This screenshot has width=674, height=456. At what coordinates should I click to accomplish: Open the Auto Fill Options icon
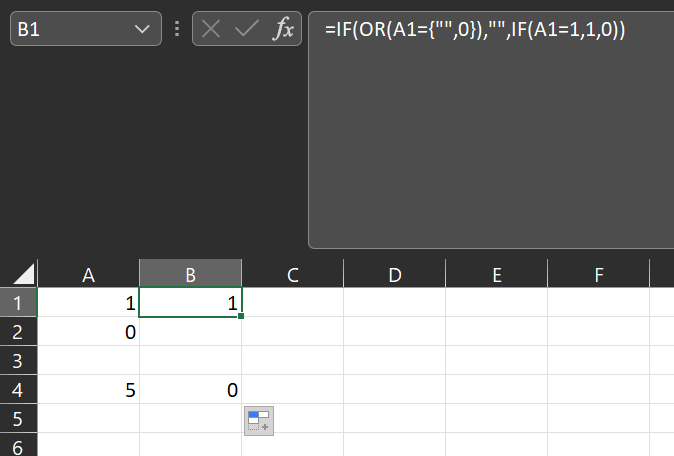259,421
